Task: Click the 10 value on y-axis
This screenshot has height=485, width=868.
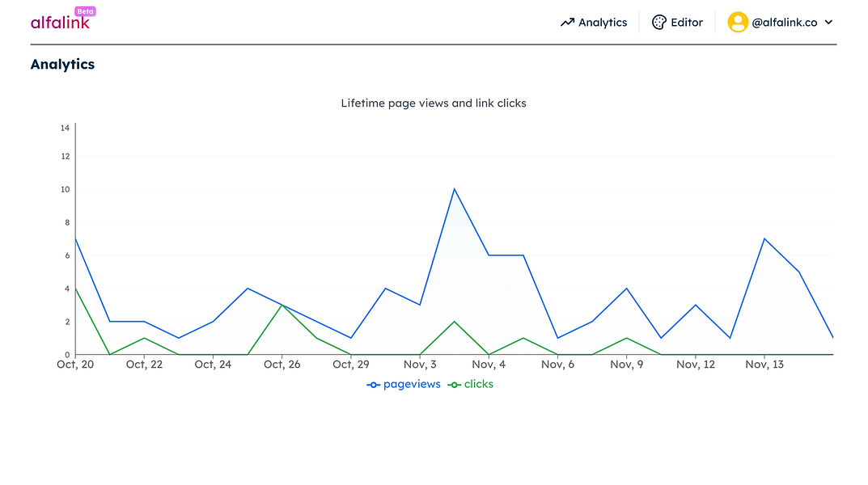Action: pos(66,189)
